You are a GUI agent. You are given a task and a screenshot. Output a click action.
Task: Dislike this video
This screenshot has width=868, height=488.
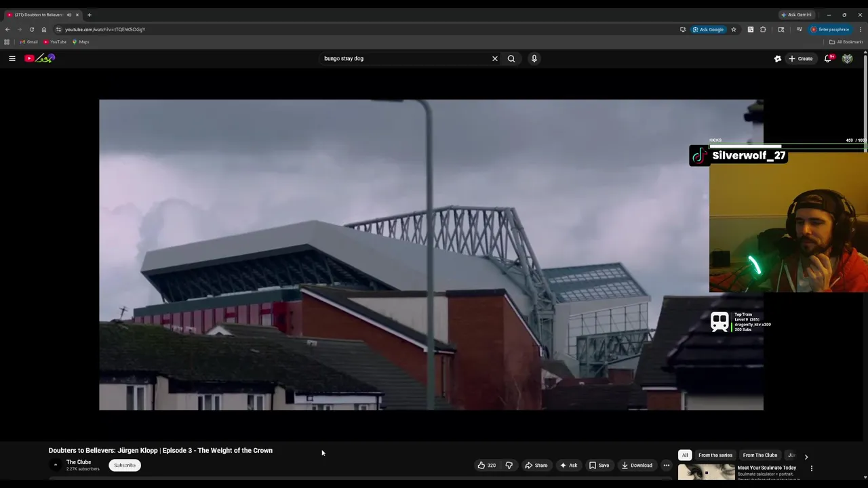tap(509, 465)
